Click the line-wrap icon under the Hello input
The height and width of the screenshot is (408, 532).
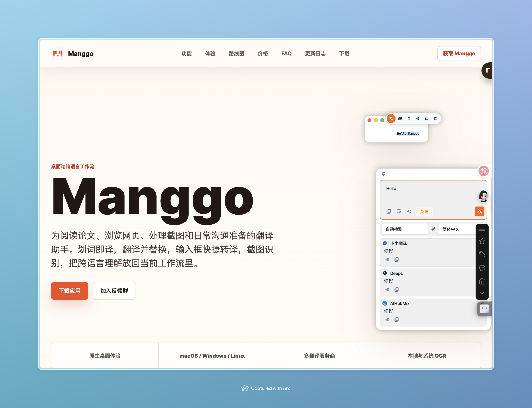399,211
